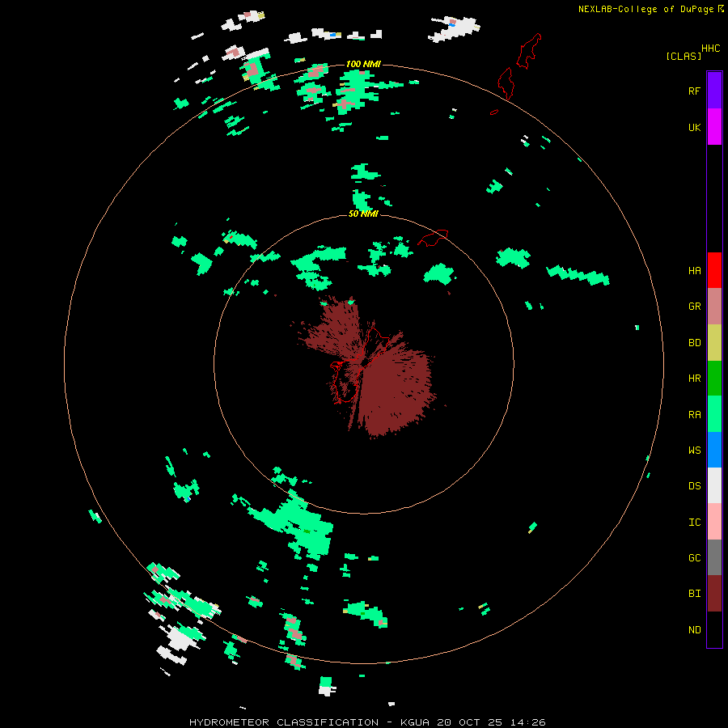The image size is (728, 728).
Task: Click the UK legend label
Action: (694, 127)
